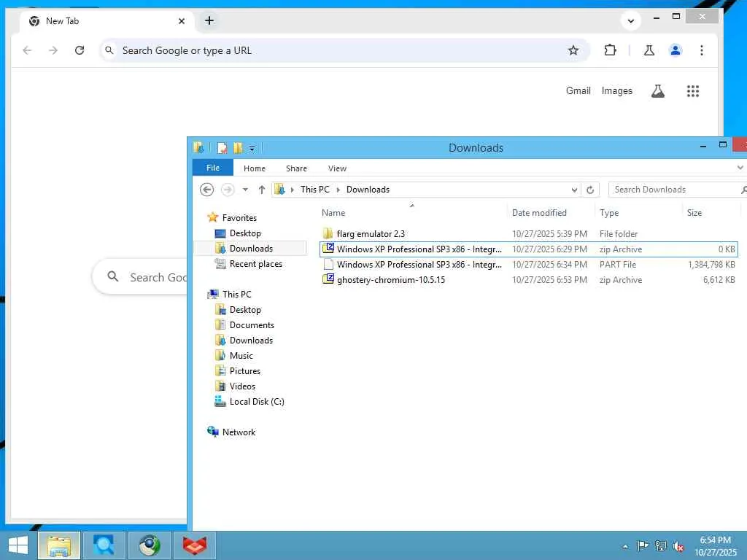The height and width of the screenshot is (560, 747).
Task: Open Chrome extensions puzzle icon
Action: (610, 50)
